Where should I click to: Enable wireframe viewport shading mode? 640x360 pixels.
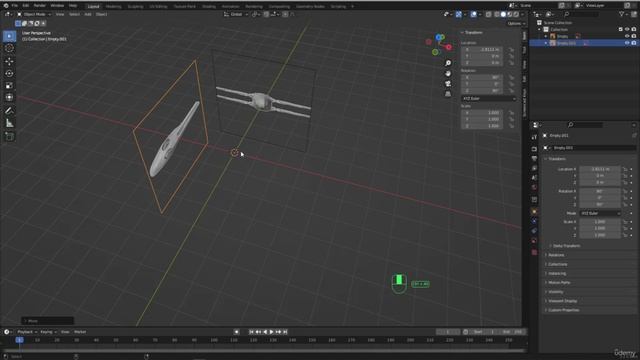pos(496,14)
